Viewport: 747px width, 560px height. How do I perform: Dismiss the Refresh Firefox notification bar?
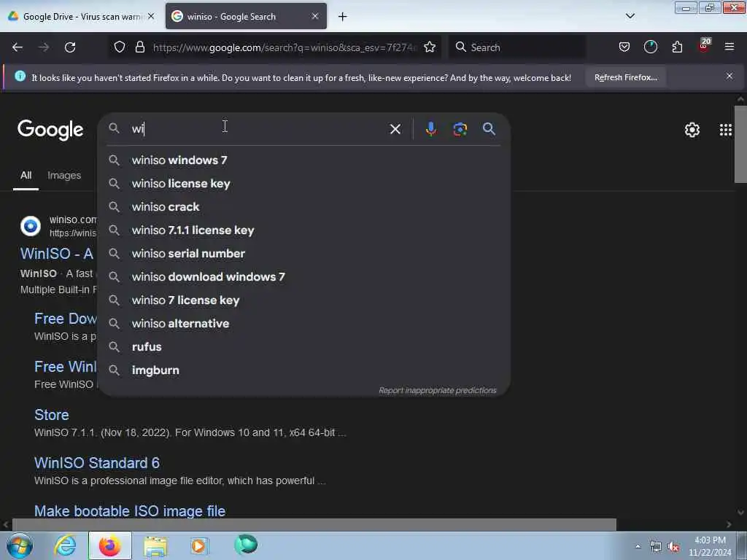coord(729,76)
